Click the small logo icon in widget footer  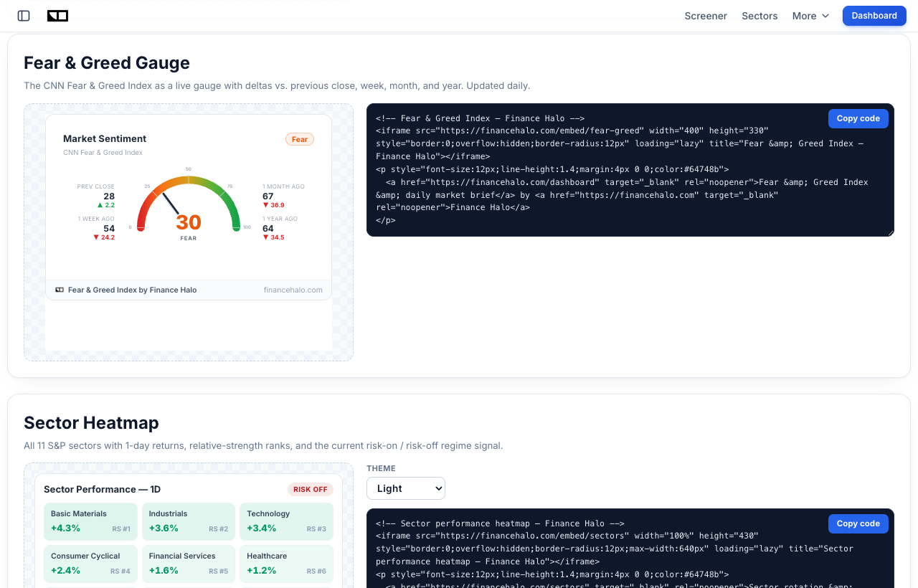[x=60, y=290]
